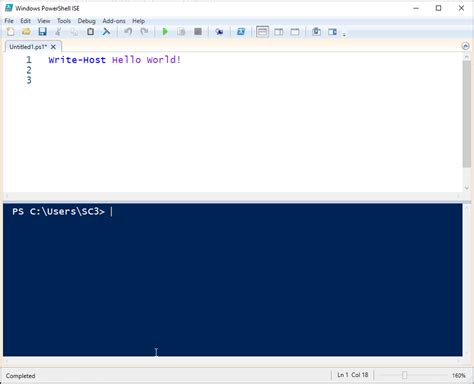Click the Write-Host command in line 1
474x384 pixels.
[x=77, y=60]
